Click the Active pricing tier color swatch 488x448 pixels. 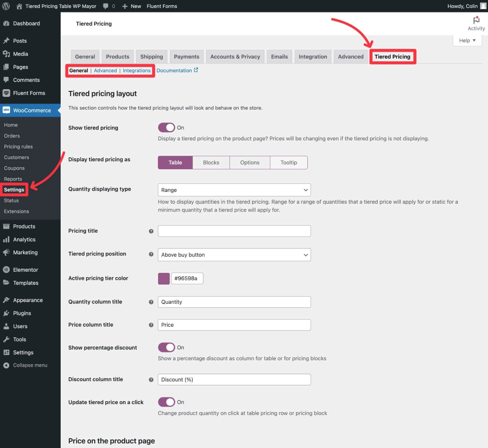tap(164, 278)
